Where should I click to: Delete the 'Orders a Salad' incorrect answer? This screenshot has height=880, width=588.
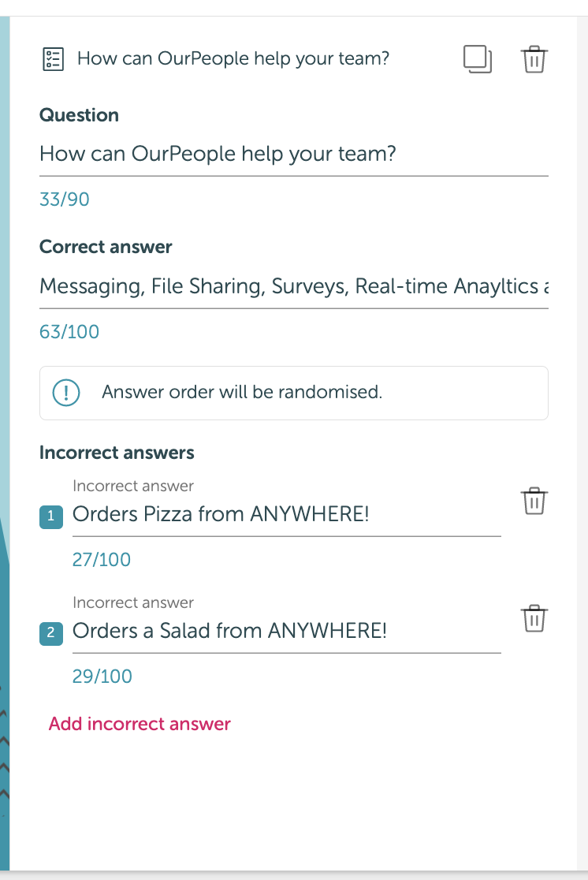point(534,618)
